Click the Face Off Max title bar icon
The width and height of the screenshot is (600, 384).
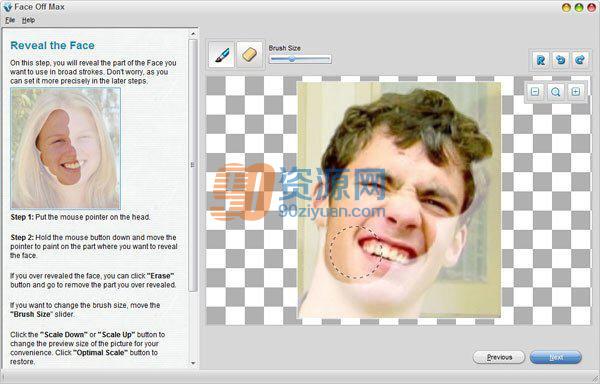click(x=7, y=7)
